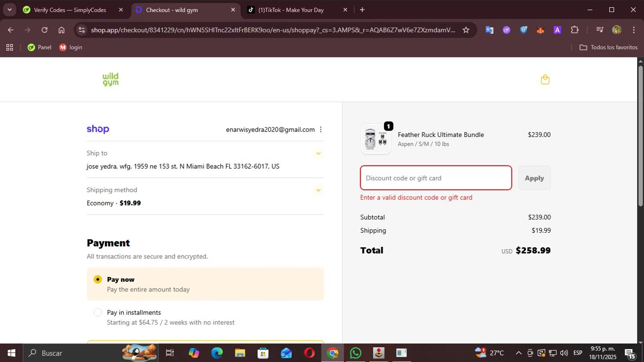
Task: Open the shopping bag cart icon
Action: [545, 79]
